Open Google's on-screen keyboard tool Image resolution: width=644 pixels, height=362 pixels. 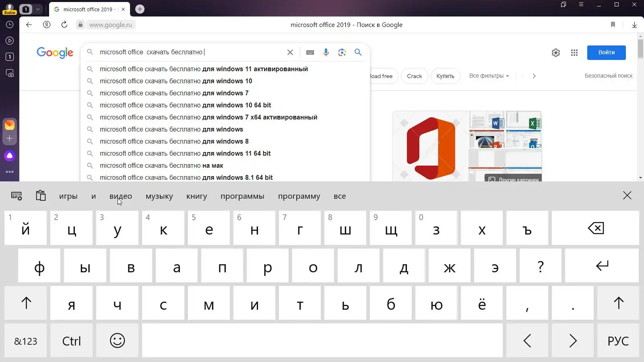310,52
